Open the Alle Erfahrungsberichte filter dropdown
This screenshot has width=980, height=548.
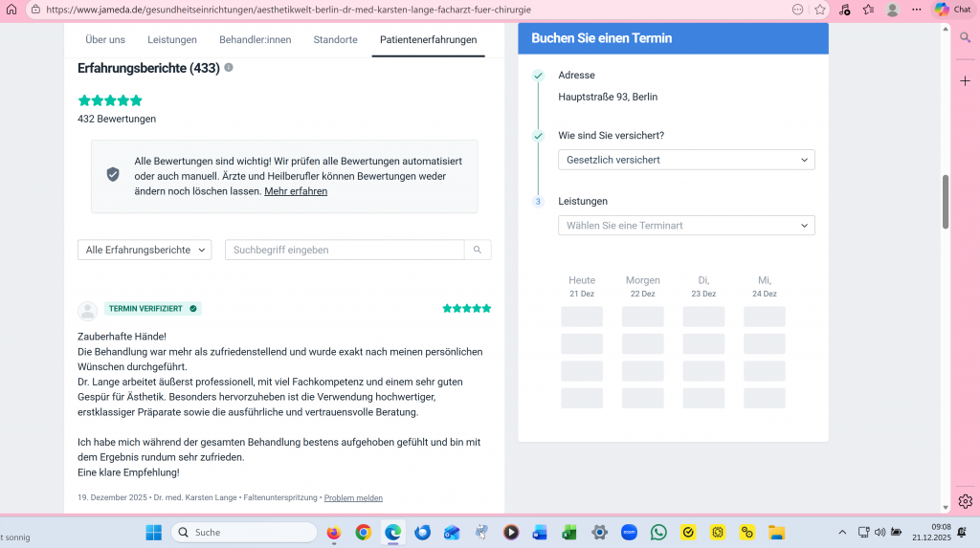145,250
